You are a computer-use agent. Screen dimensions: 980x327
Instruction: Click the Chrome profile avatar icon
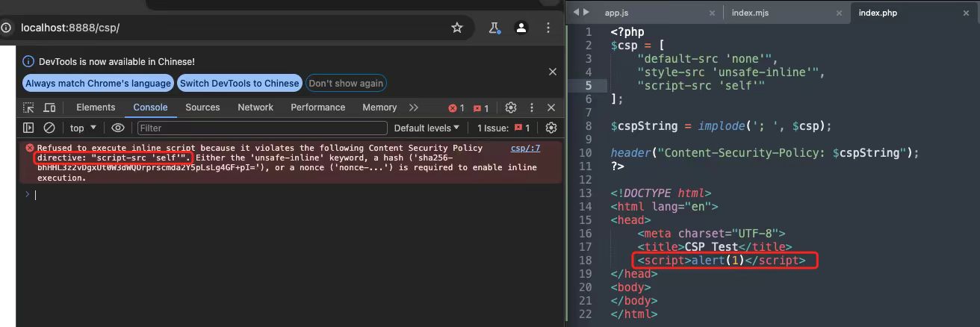click(522, 28)
